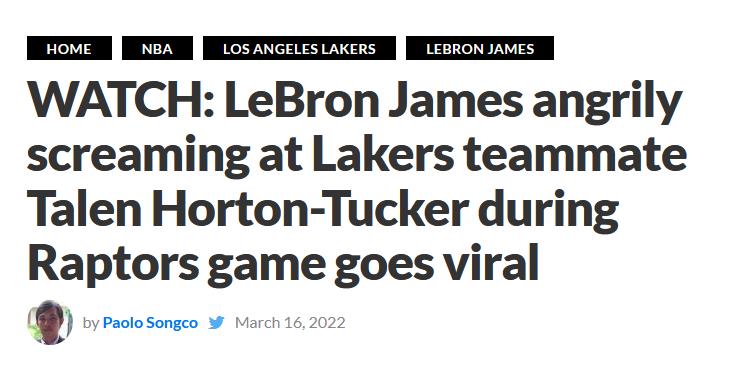This screenshot has width=743, height=368.
Task: Open the author's Twitter bird icon
Action: pos(217,323)
